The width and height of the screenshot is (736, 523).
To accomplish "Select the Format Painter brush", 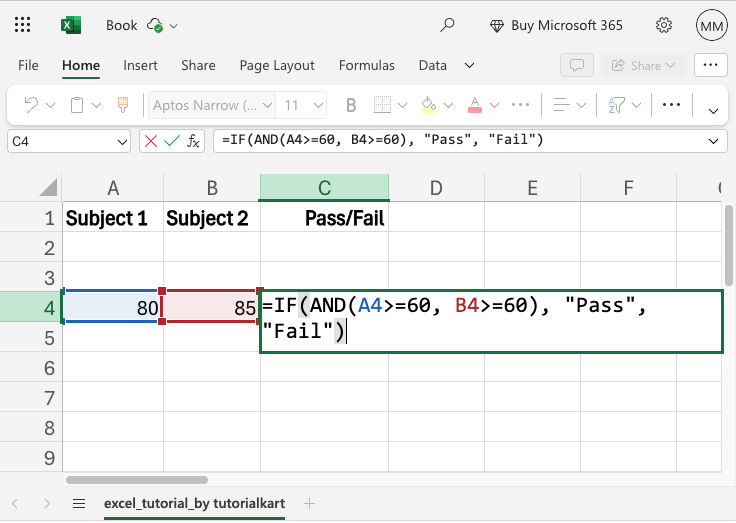I will coord(123,105).
